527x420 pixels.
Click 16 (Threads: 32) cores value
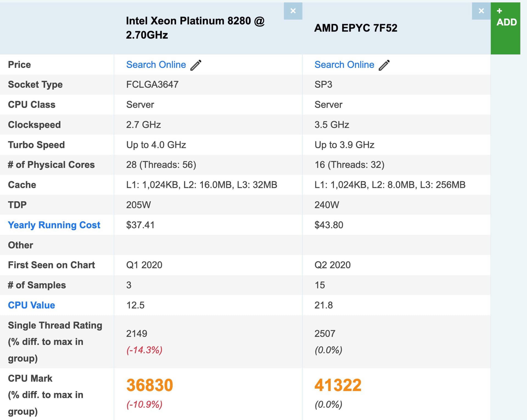(x=349, y=165)
